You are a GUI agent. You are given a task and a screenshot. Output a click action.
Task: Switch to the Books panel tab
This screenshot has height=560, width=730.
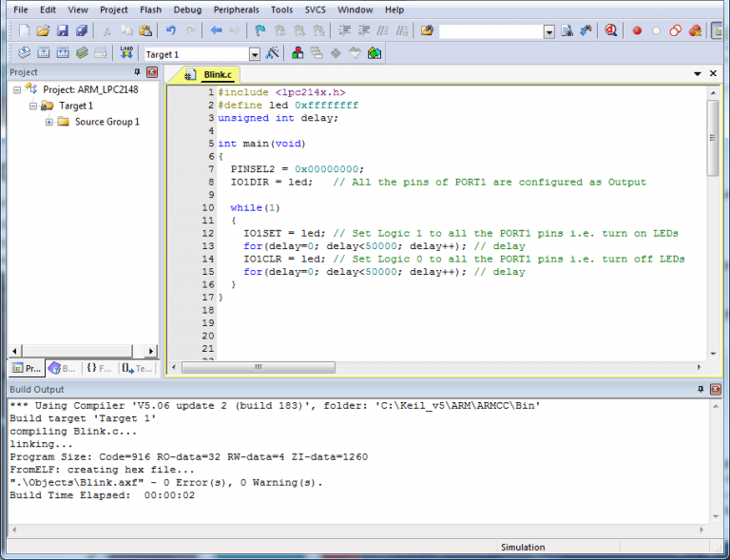(x=62, y=368)
